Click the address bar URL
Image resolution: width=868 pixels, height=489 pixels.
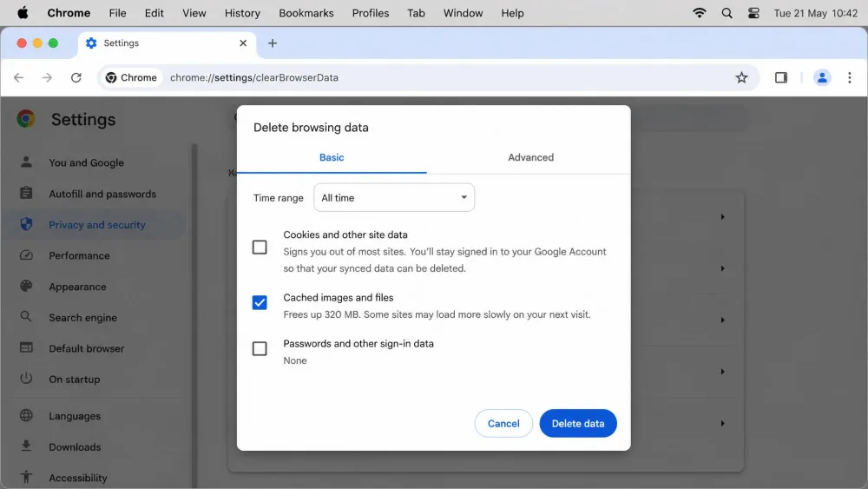[x=254, y=77]
